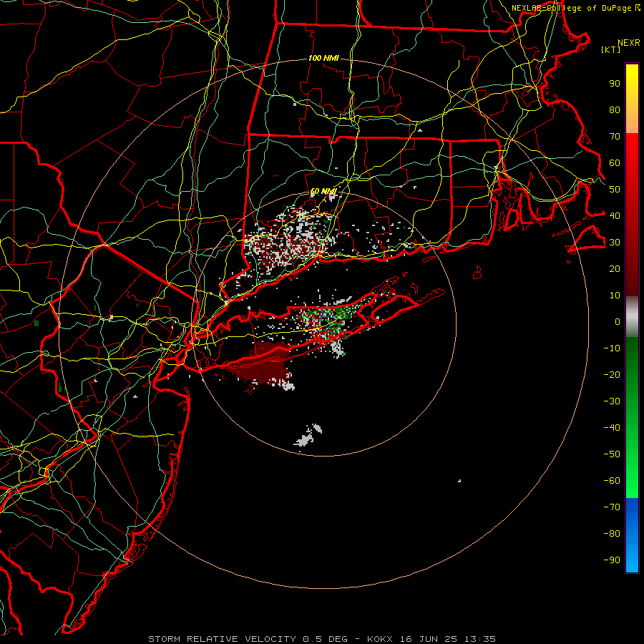
Task: Click the NEXLAB-College of DuPage header text
Action: coord(575,8)
